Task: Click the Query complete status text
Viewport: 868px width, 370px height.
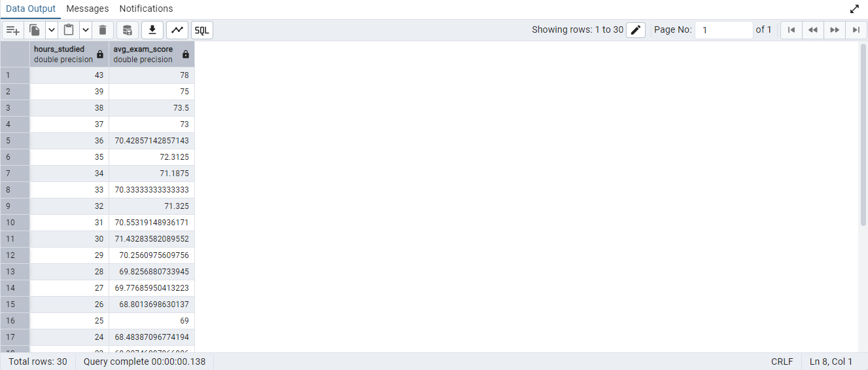Action: tap(145, 361)
